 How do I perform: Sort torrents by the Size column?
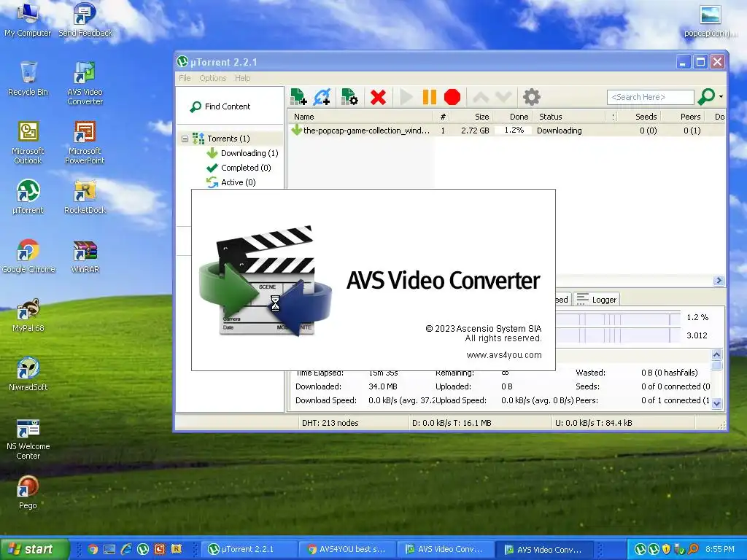click(x=472, y=117)
